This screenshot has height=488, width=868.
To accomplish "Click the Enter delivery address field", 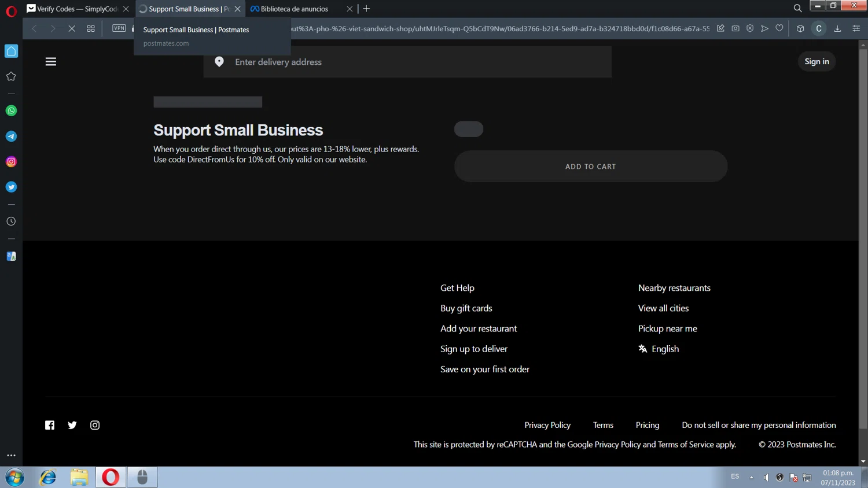I will tap(407, 62).
